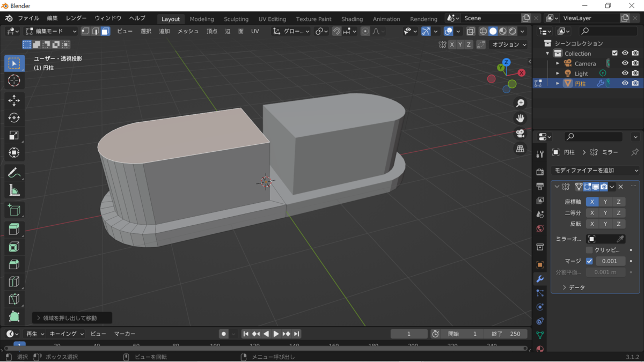Activate the Extrude Region tool
This screenshot has height=362, width=644.
[x=14, y=229]
